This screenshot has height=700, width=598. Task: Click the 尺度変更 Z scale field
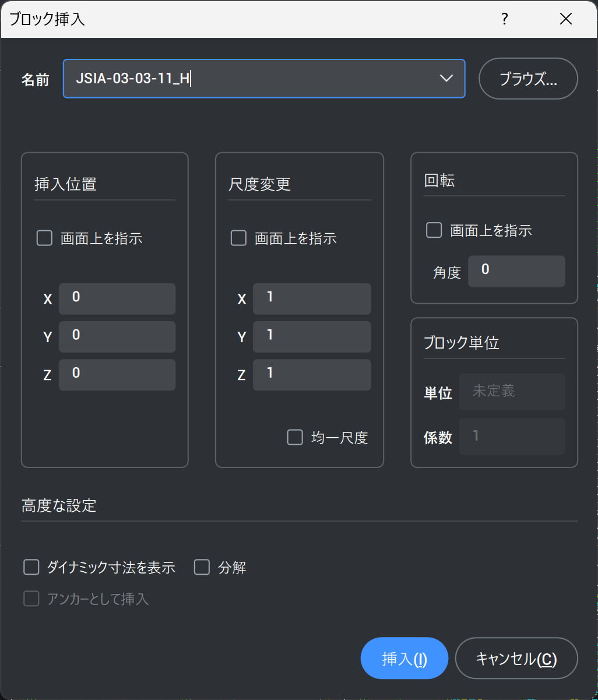[312, 374]
